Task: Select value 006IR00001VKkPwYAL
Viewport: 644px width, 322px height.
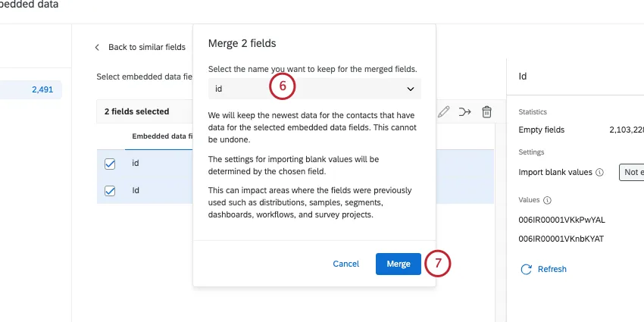Action: (x=561, y=220)
